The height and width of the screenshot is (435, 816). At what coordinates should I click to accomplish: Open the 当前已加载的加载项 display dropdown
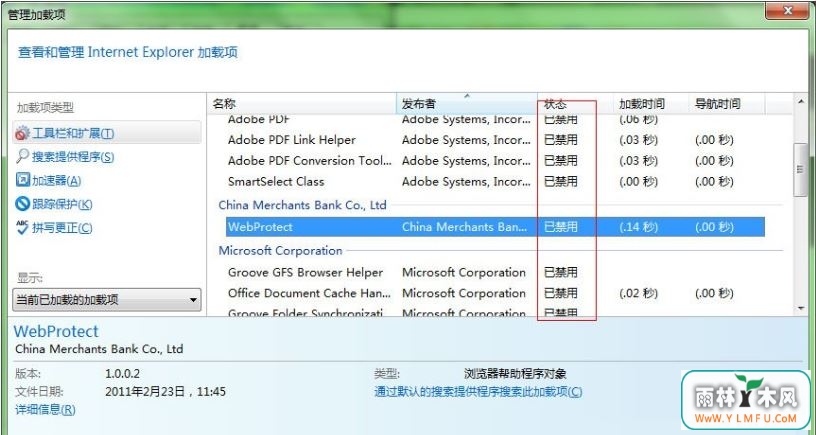[107, 300]
